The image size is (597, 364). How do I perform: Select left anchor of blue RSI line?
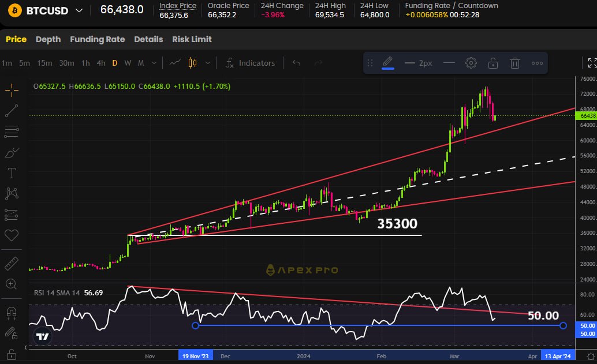(195, 325)
